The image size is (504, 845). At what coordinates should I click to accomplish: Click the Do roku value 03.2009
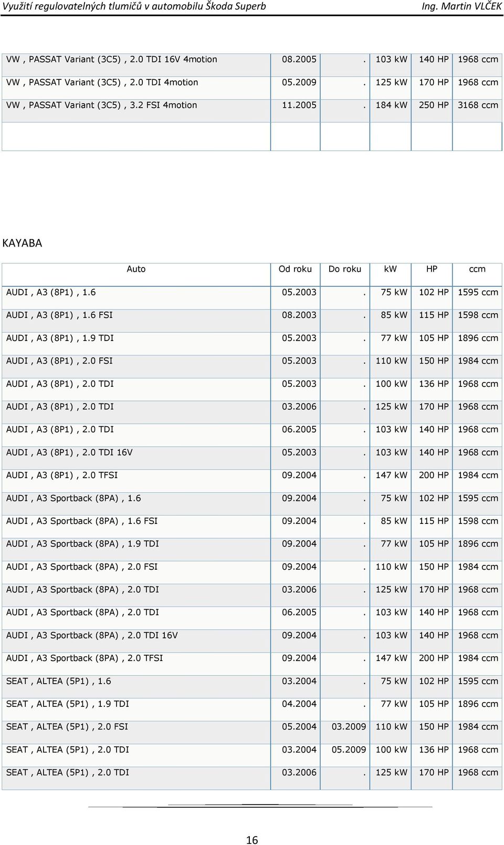[x=349, y=727]
